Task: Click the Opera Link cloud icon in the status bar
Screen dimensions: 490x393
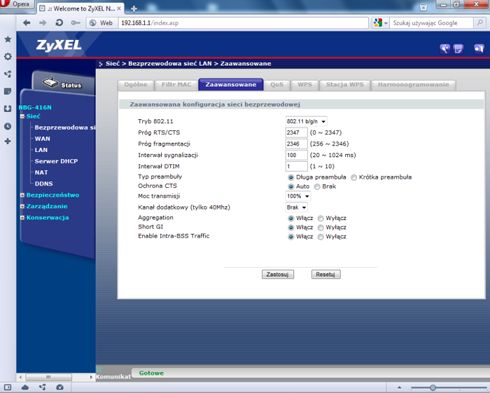Action: pos(25,387)
